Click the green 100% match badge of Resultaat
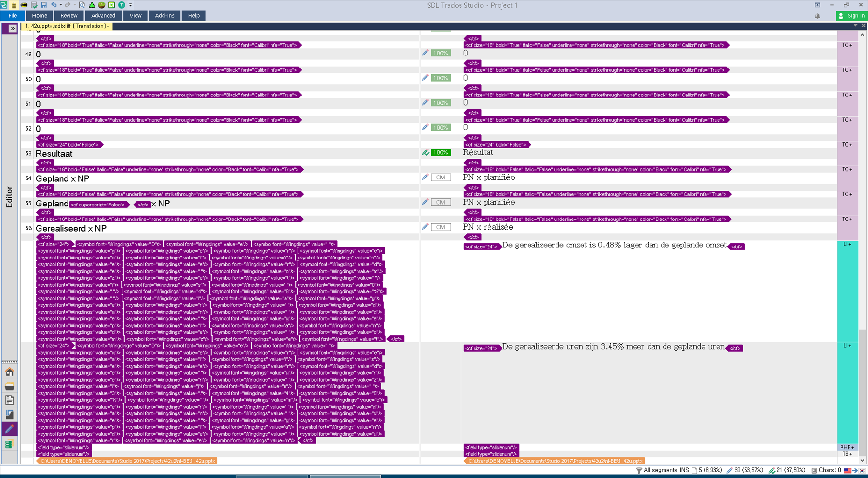868x478 pixels. [441, 152]
